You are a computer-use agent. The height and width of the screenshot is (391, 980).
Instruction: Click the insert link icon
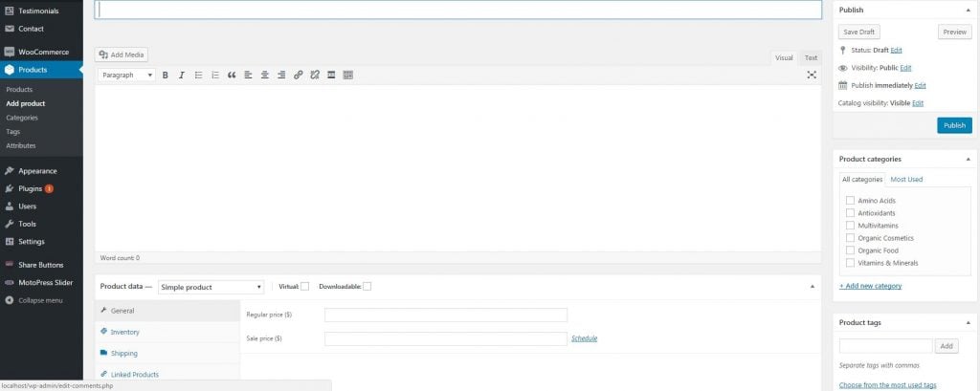click(298, 75)
